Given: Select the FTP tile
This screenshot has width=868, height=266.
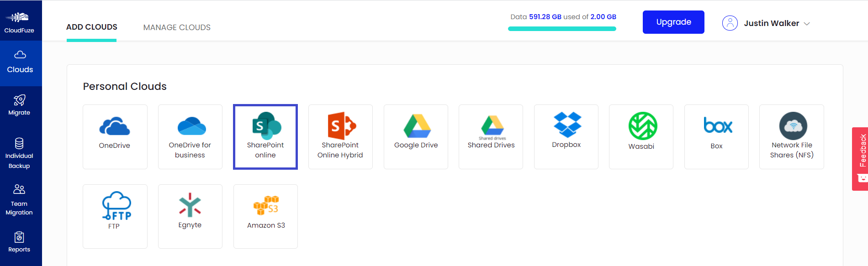Looking at the screenshot, I should point(115,216).
